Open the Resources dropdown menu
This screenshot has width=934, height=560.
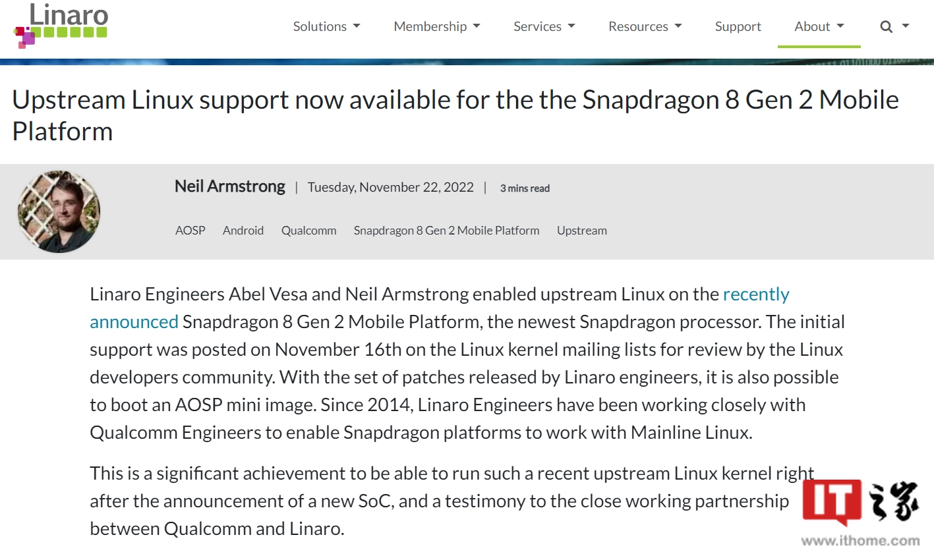[x=645, y=26]
